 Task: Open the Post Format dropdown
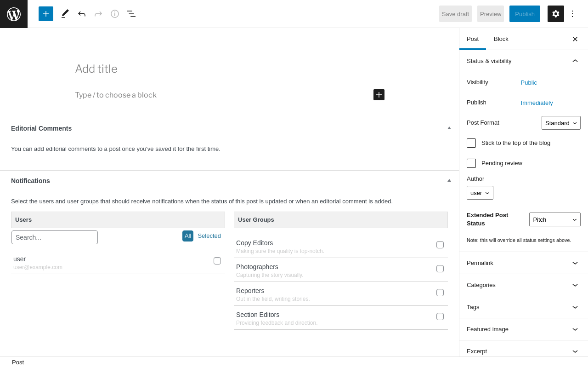click(561, 123)
